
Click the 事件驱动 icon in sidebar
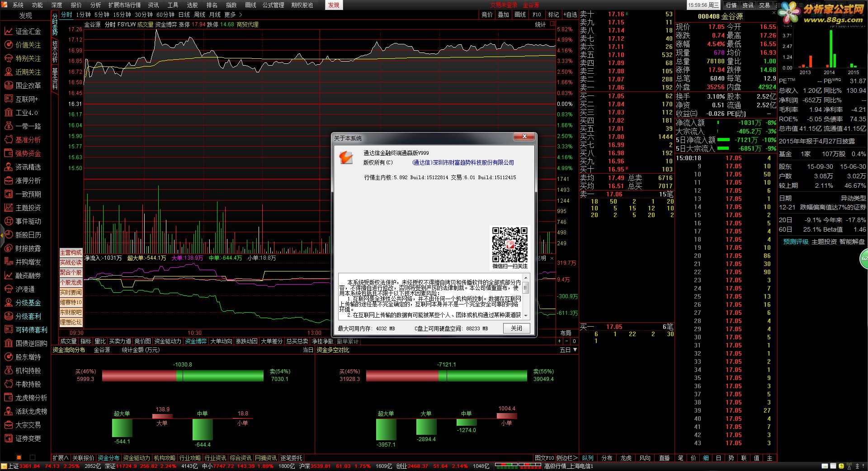pyautogui.click(x=8, y=221)
